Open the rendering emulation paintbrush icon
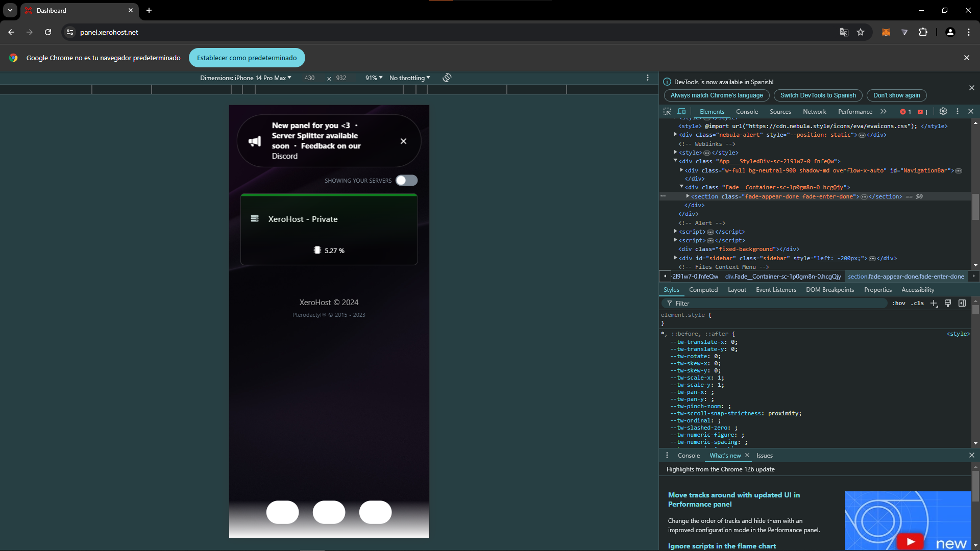The height and width of the screenshot is (551, 980). point(948,303)
